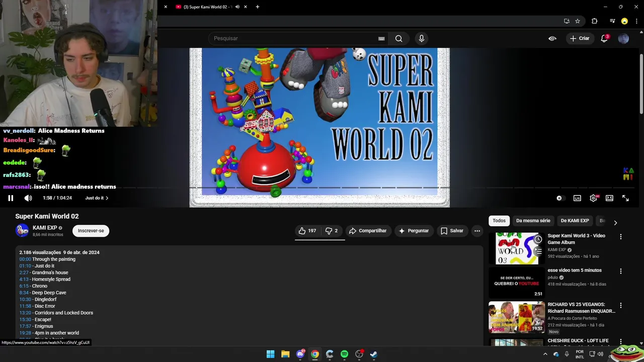The height and width of the screenshot is (362, 644).
Task: Jump to 00:00 Through the painting timestamp
Action: [x=25, y=259]
